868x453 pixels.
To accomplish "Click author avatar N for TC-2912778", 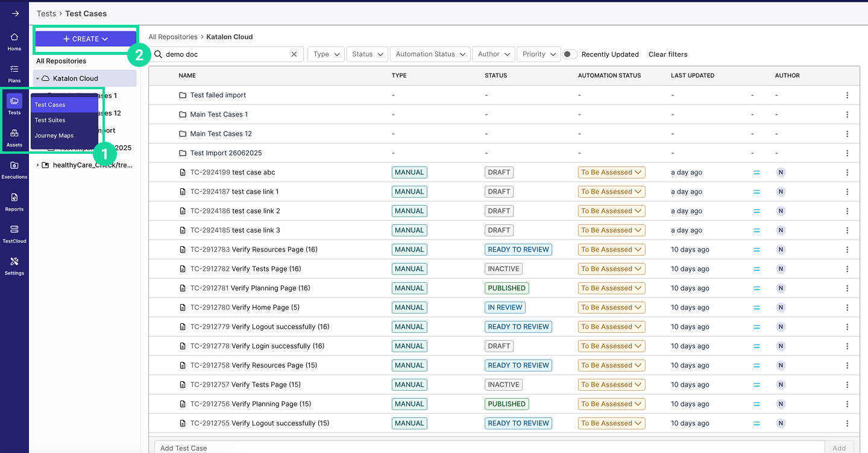I will point(781,346).
